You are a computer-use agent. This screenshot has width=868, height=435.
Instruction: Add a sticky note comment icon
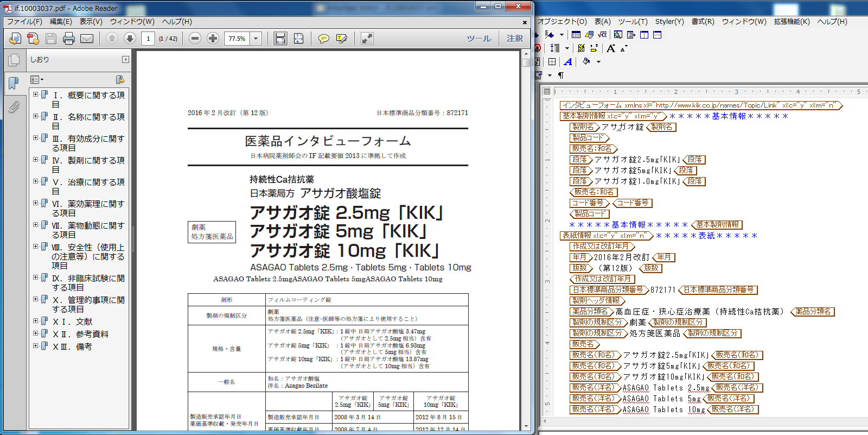(324, 39)
